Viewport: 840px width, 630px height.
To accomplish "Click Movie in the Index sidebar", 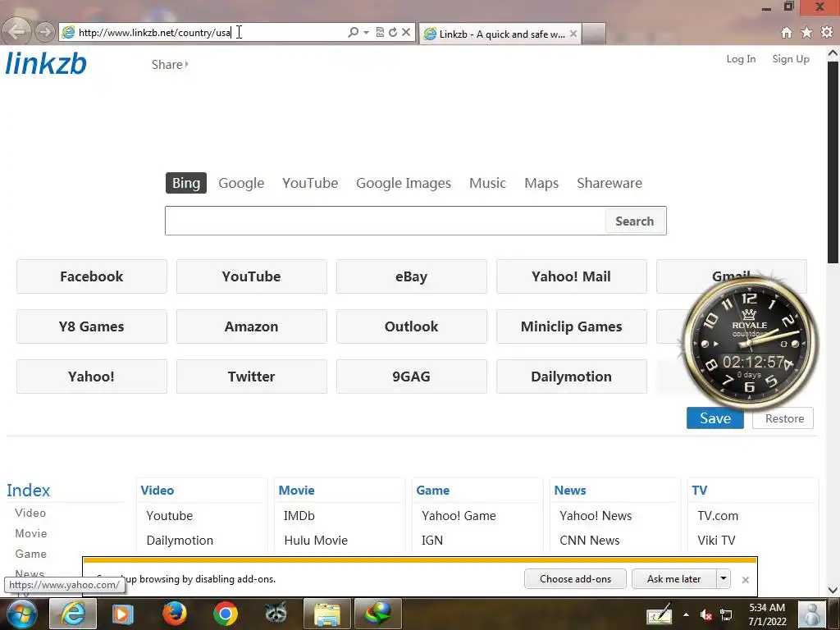I will coord(31,533).
